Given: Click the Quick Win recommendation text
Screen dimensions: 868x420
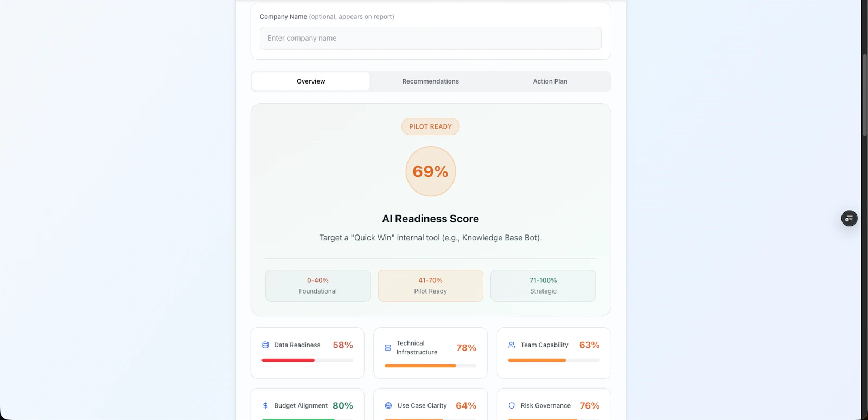Looking at the screenshot, I should pyautogui.click(x=431, y=238).
